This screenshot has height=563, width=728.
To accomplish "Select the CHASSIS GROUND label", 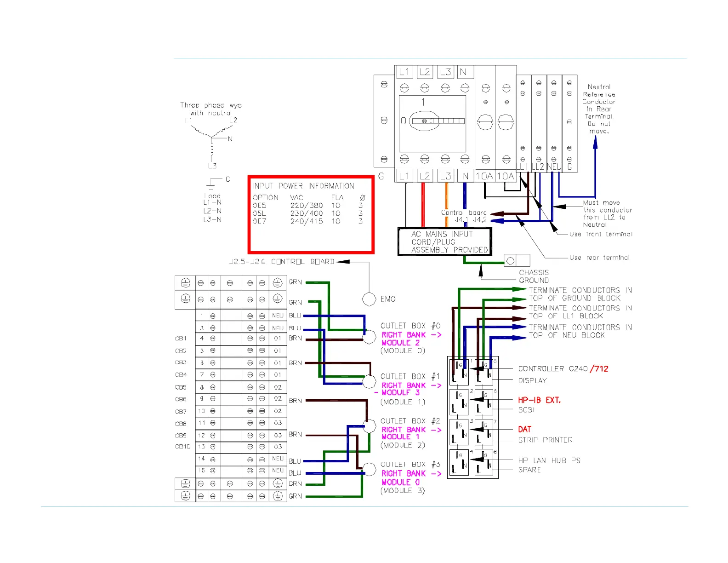I will pos(534,276).
